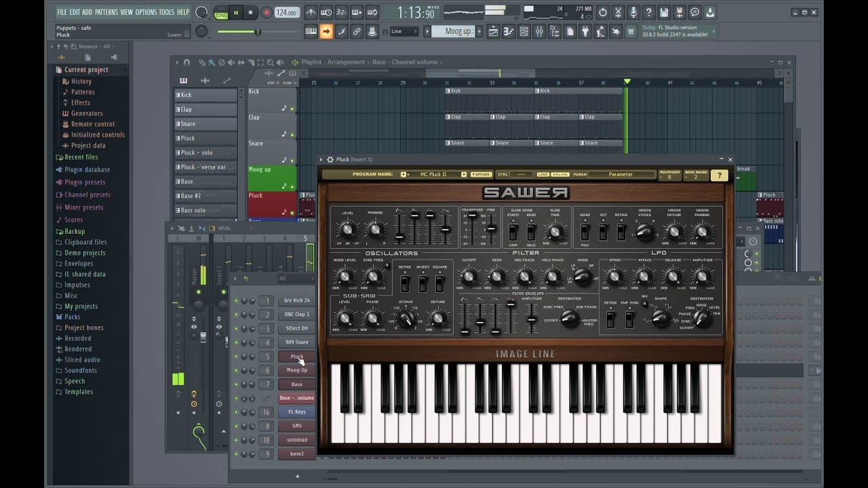The width and height of the screenshot is (868, 488).
Task: Click the FL Keys channel button
Action: pyautogui.click(x=296, y=412)
